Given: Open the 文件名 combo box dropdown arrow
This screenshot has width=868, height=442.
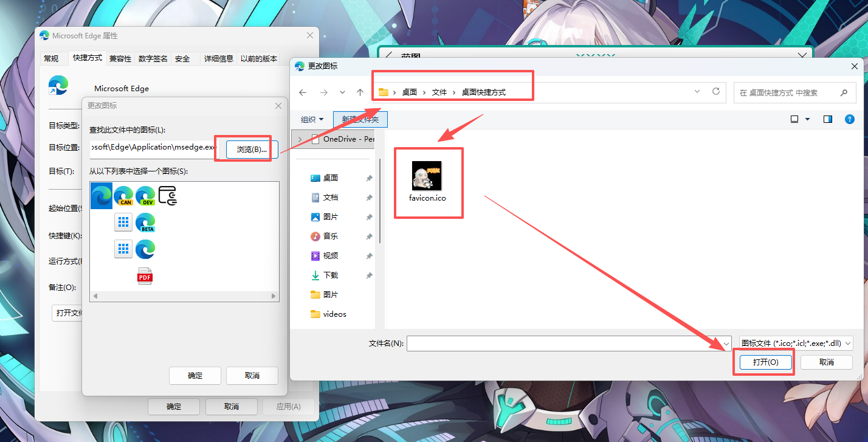Looking at the screenshot, I should tap(726, 344).
